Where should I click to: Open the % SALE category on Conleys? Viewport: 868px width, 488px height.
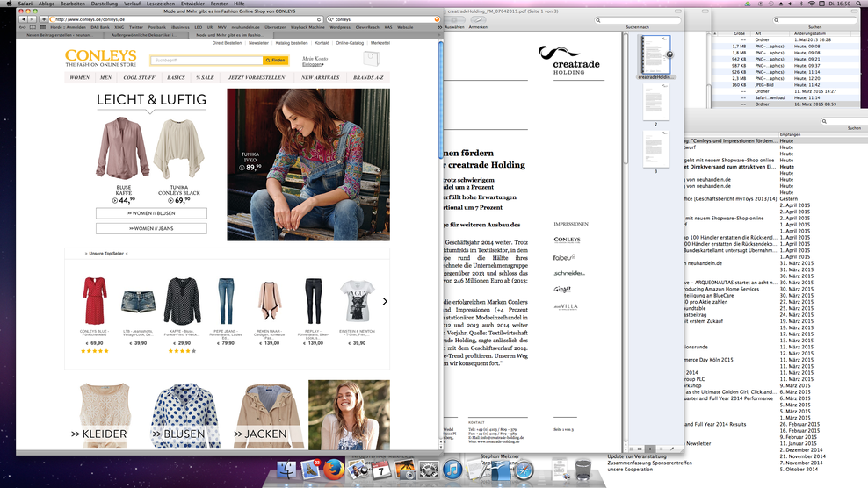[205, 77]
